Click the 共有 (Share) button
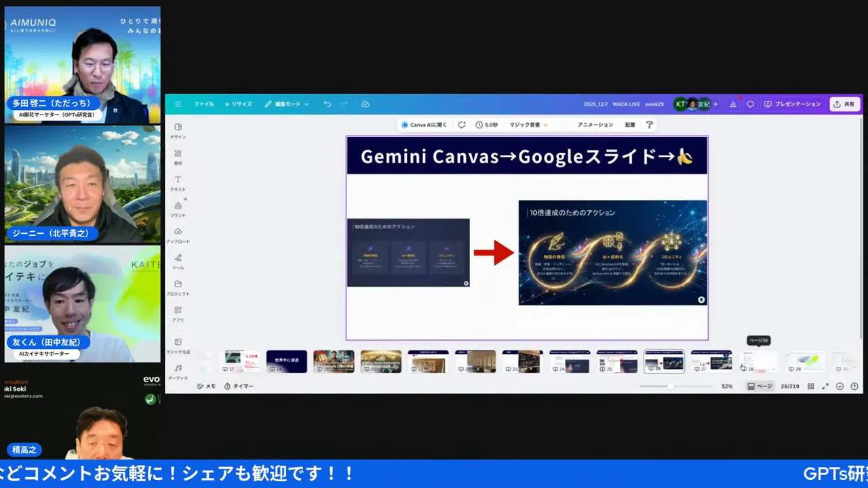This screenshot has width=868, height=488. 845,104
